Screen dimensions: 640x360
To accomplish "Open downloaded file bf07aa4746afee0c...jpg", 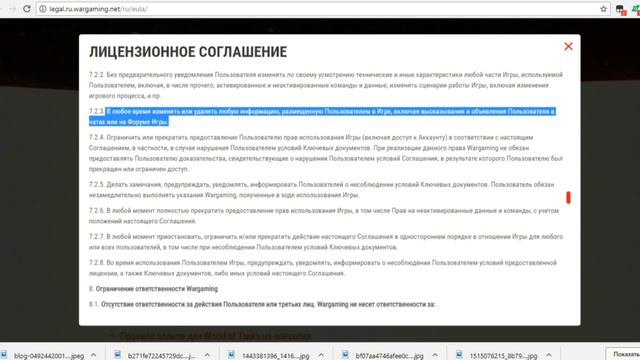I will [x=389, y=356].
